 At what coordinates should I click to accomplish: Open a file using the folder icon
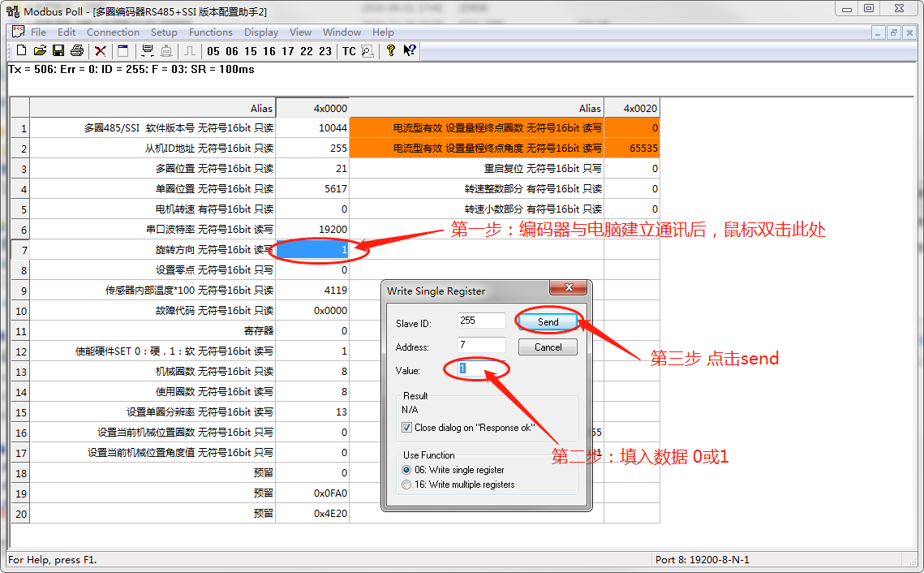tap(40, 50)
